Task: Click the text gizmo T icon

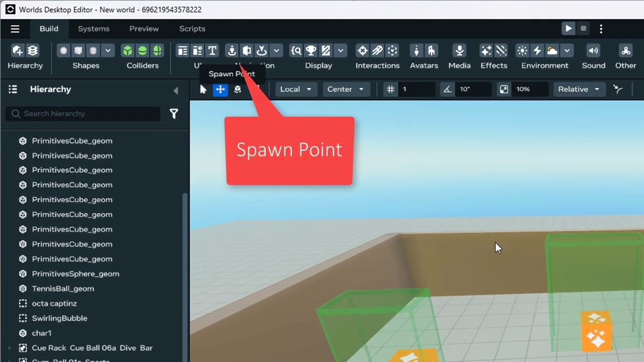Action: pyautogui.click(x=212, y=51)
